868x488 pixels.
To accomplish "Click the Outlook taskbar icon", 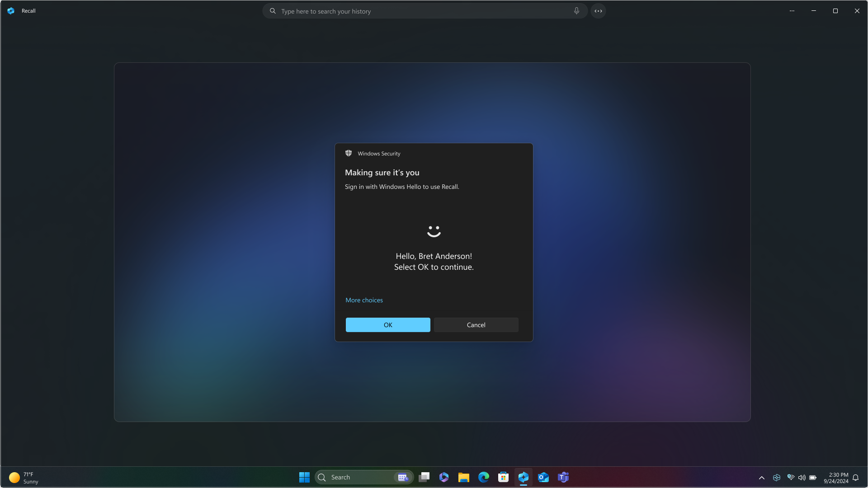I will tap(543, 477).
